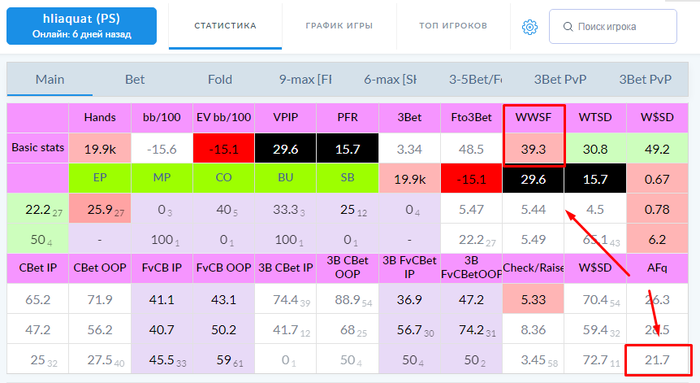Open the ТОП ИГРОКОВ tab
Screen dimensions: 700x383
(x=453, y=26)
